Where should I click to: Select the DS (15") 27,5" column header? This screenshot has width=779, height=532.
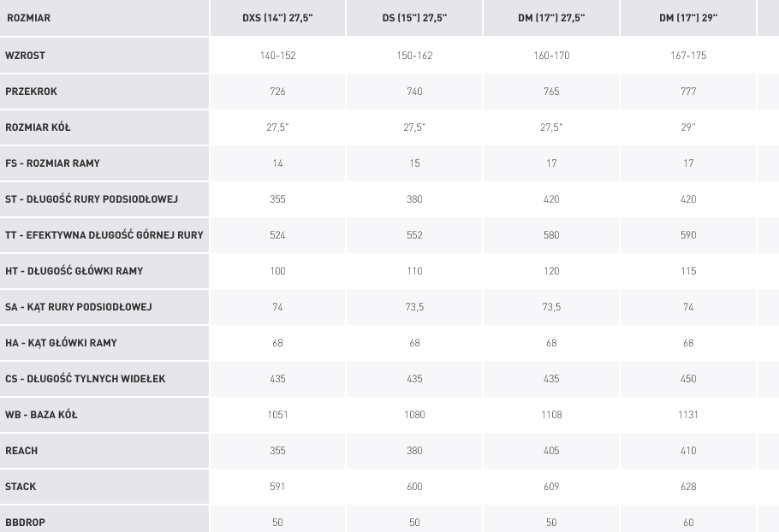click(414, 18)
